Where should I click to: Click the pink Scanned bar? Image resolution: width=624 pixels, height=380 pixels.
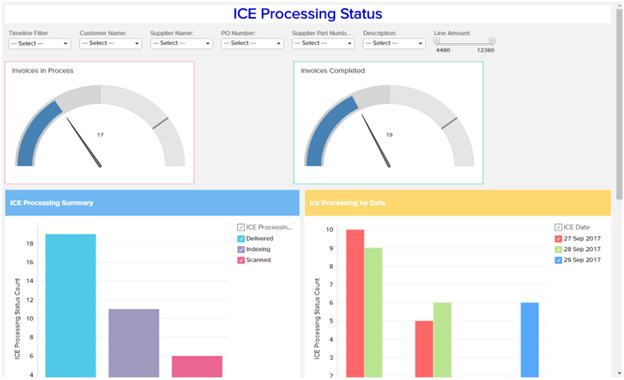[x=197, y=366]
